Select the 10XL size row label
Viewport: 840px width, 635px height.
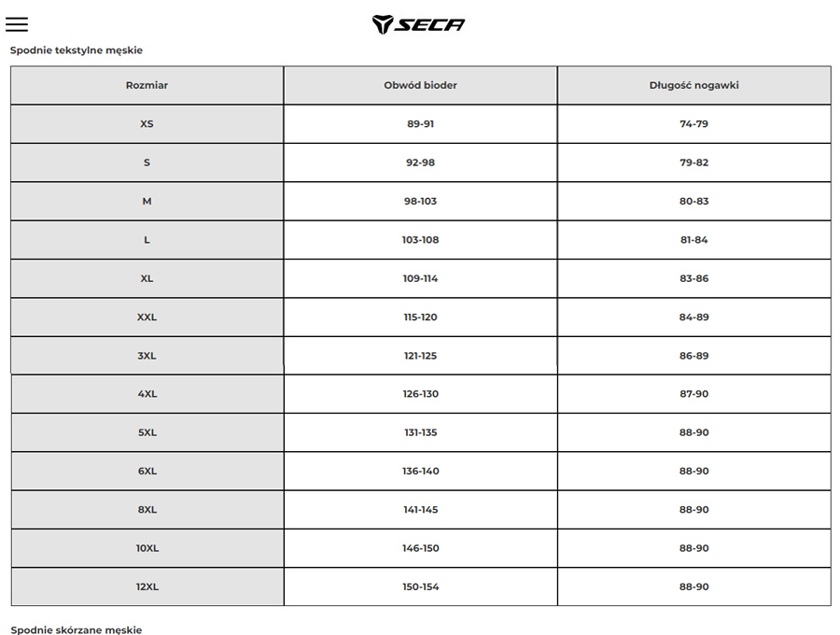147,548
